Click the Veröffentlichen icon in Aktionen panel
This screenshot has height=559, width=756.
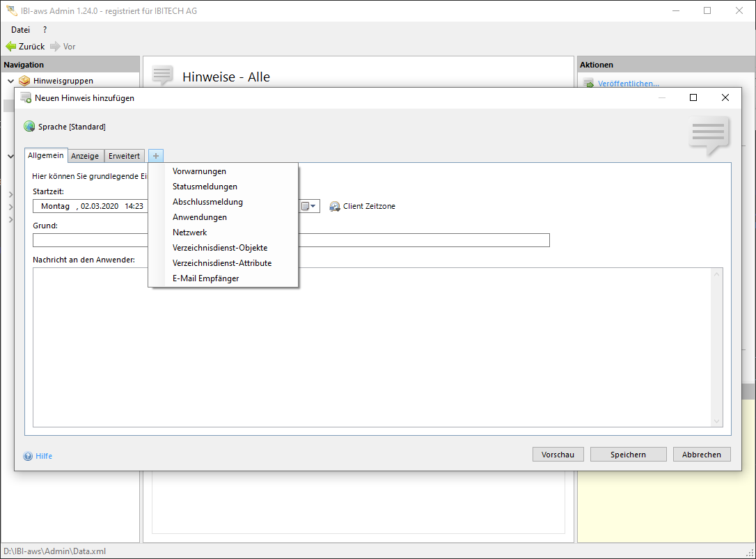(588, 84)
